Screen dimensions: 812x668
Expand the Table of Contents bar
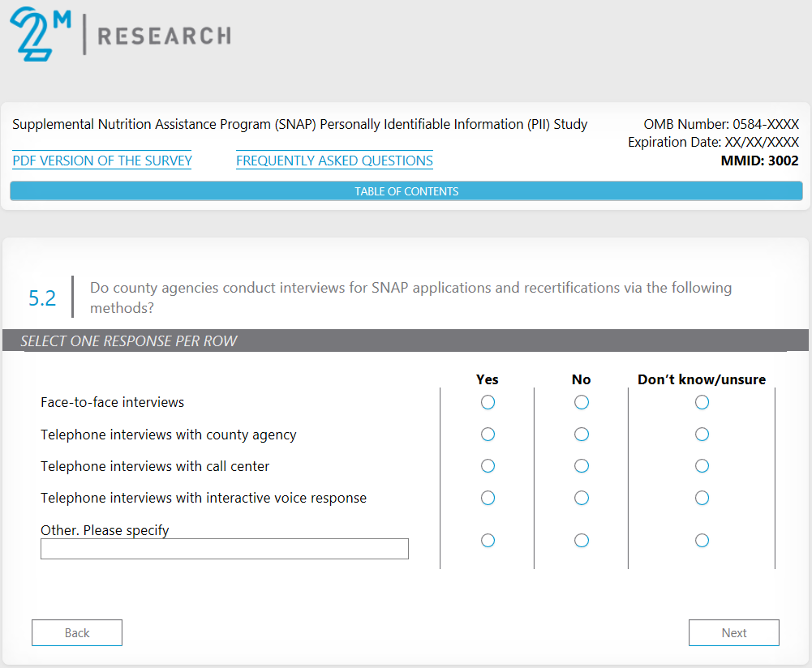(x=406, y=191)
